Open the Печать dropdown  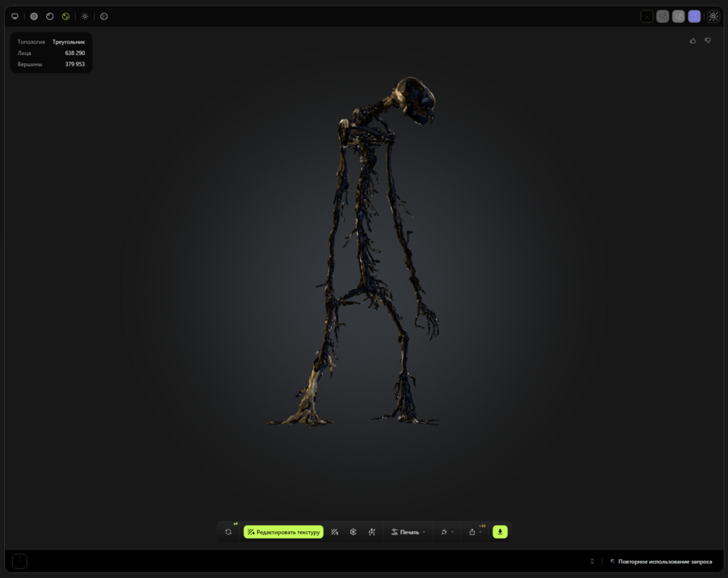(408, 532)
